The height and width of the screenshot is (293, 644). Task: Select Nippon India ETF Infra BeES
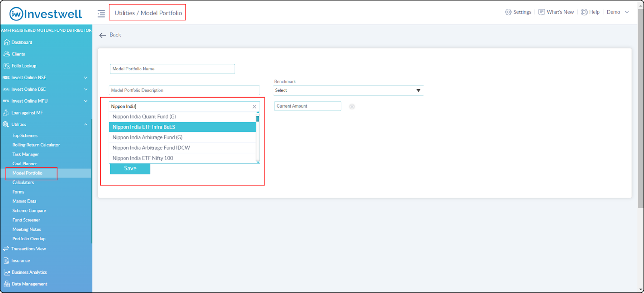click(182, 127)
